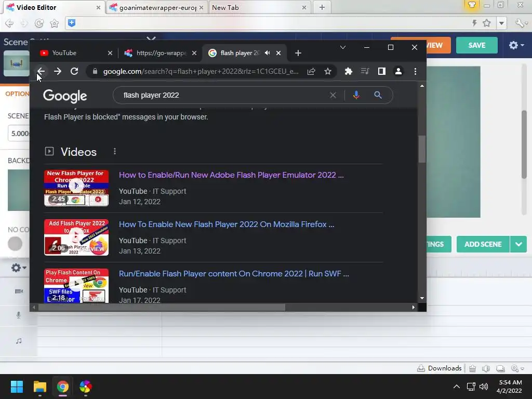This screenshot has height=399, width=532.
Task: Select the music note track icon
Action: pyautogui.click(x=19, y=341)
